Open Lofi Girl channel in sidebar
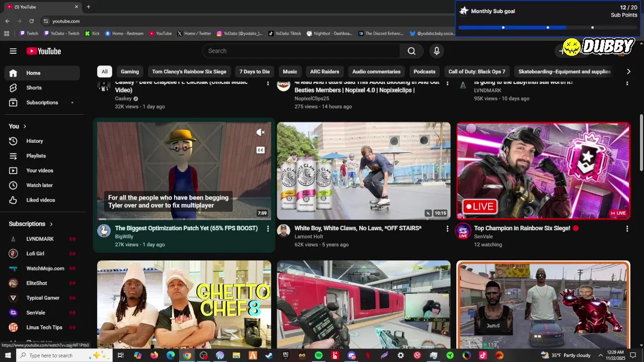The height and width of the screenshot is (362, 644). pyautogui.click(x=42, y=253)
